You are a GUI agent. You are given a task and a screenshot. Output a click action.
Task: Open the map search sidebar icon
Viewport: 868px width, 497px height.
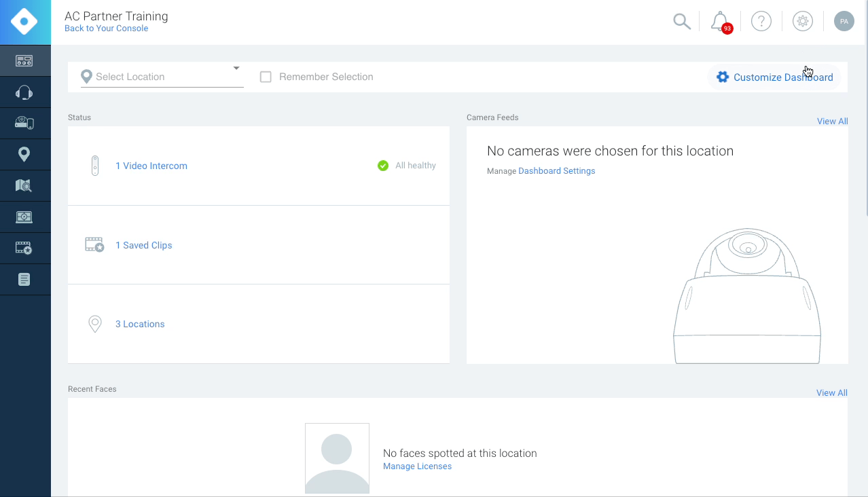pos(24,186)
